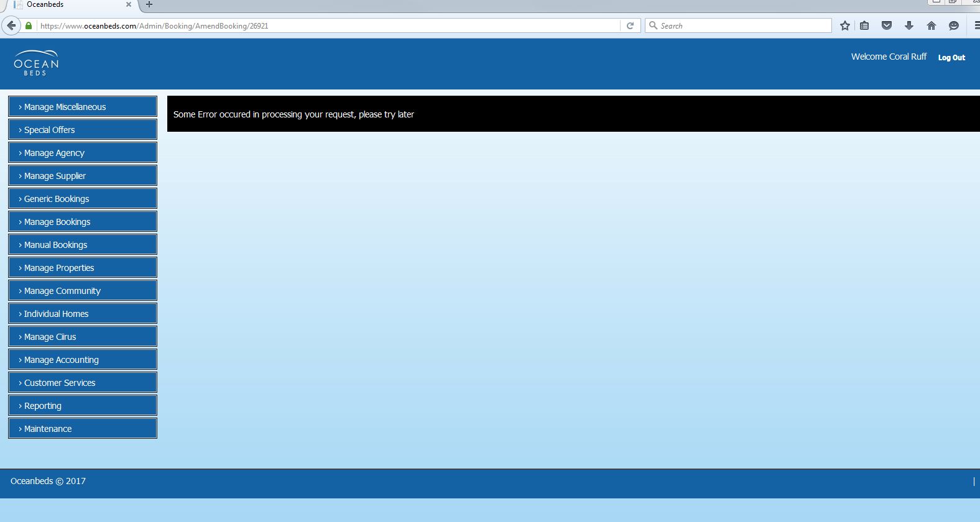Go to the browser home page icon
The width and height of the screenshot is (980, 522).
click(931, 25)
